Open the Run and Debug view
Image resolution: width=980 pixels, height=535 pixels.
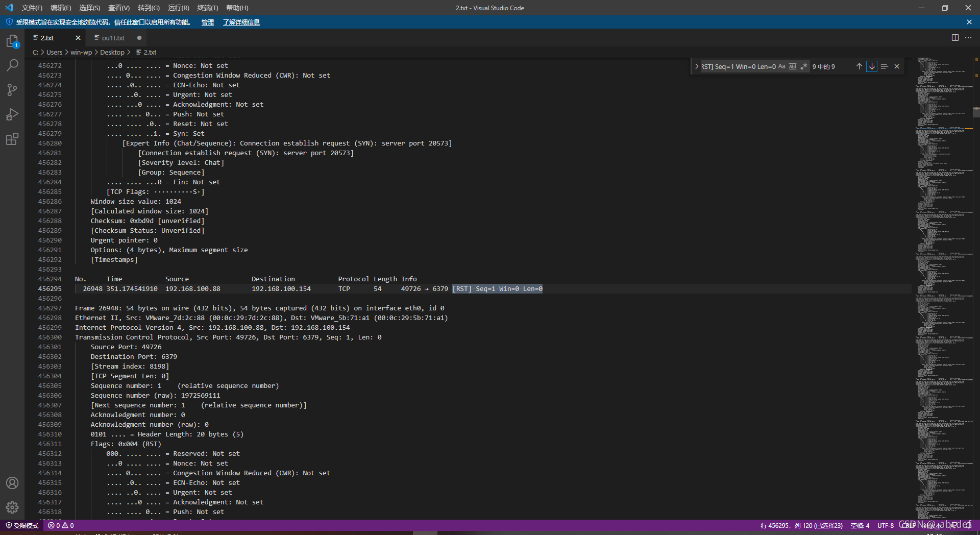(x=12, y=114)
